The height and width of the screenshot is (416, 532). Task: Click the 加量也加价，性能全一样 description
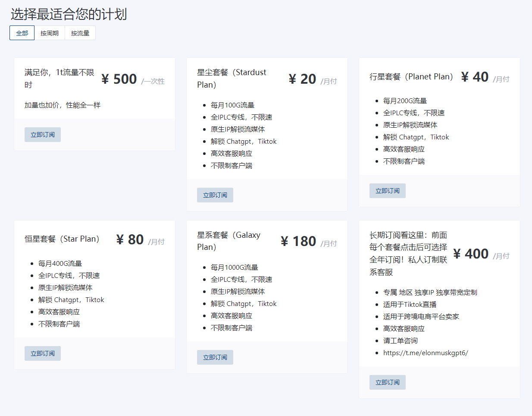click(63, 105)
